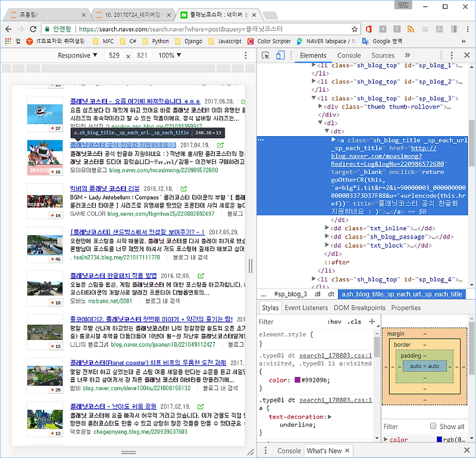Open the Apps shortcut in bookmarks bar
Viewport: 476px width, 458px height.
12,41
